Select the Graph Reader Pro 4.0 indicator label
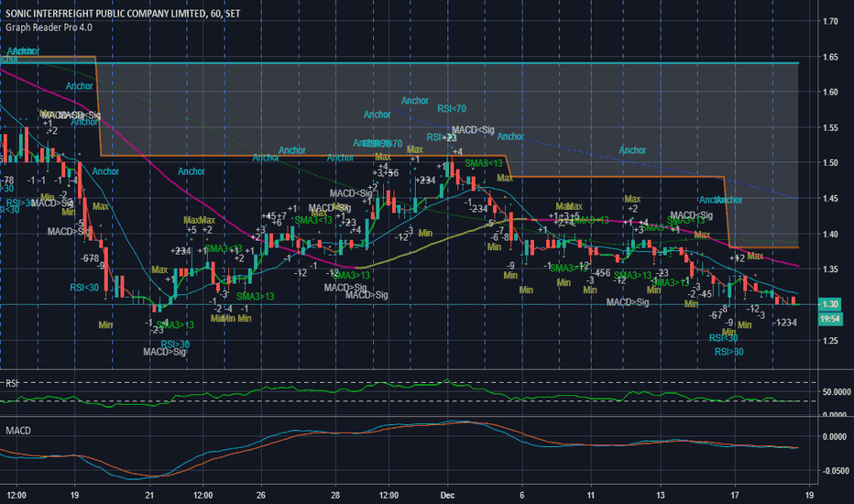The image size is (854, 504). point(49,27)
